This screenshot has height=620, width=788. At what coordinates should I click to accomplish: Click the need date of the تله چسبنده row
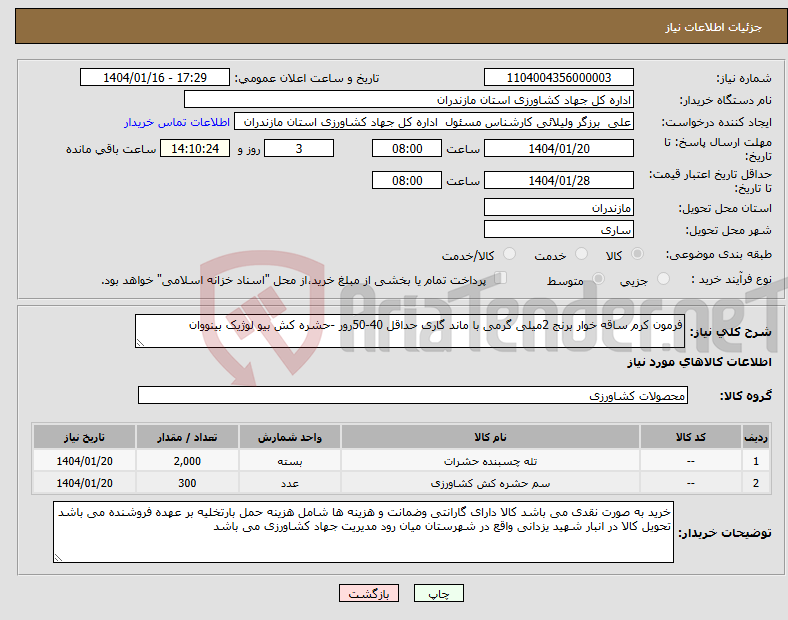[x=84, y=461]
